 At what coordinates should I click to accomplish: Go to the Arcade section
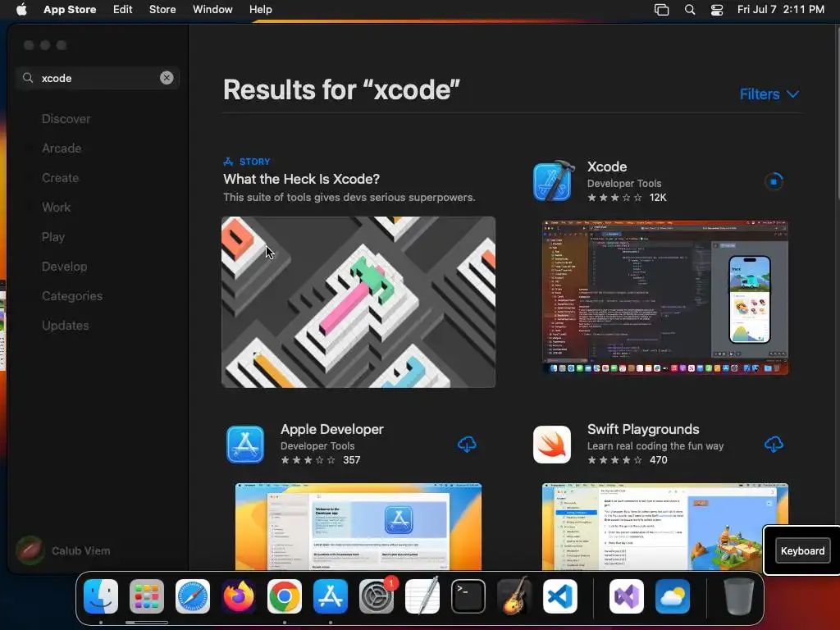click(x=62, y=148)
